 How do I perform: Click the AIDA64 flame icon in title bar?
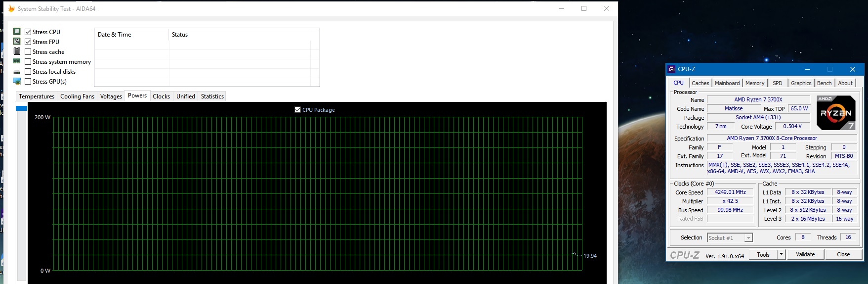pyautogui.click(x=11, y=8)
